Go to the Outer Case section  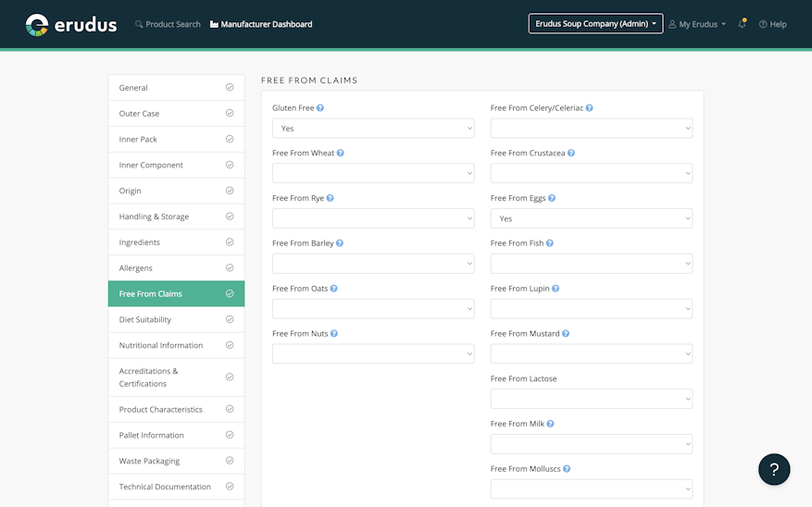pyautogui.click(x=176, y=113)
